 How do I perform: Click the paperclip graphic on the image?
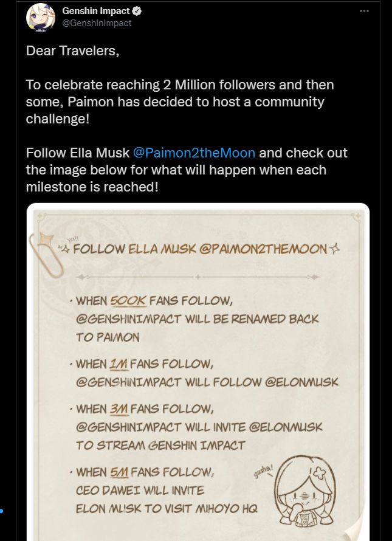click(47, 255)
